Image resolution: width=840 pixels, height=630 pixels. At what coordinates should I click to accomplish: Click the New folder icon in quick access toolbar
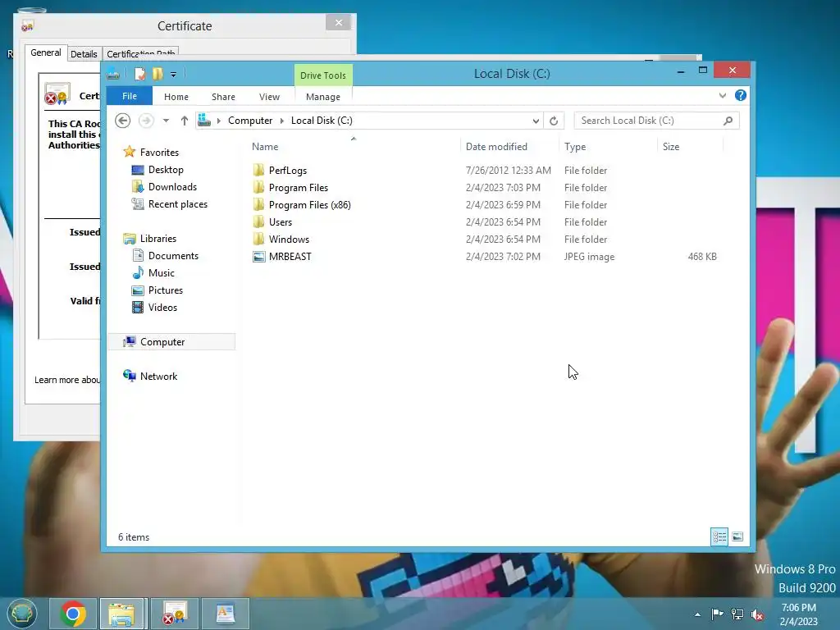pos(157,74)
